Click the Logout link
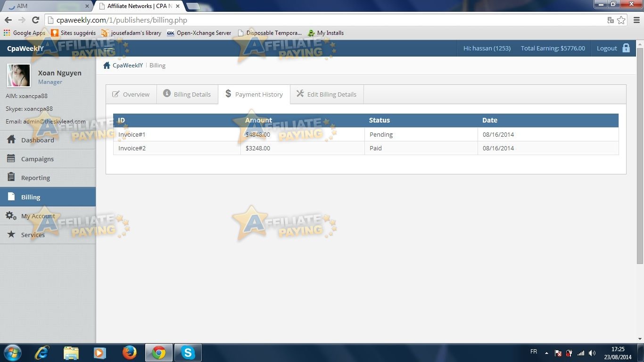 click(x=607, y=48)
